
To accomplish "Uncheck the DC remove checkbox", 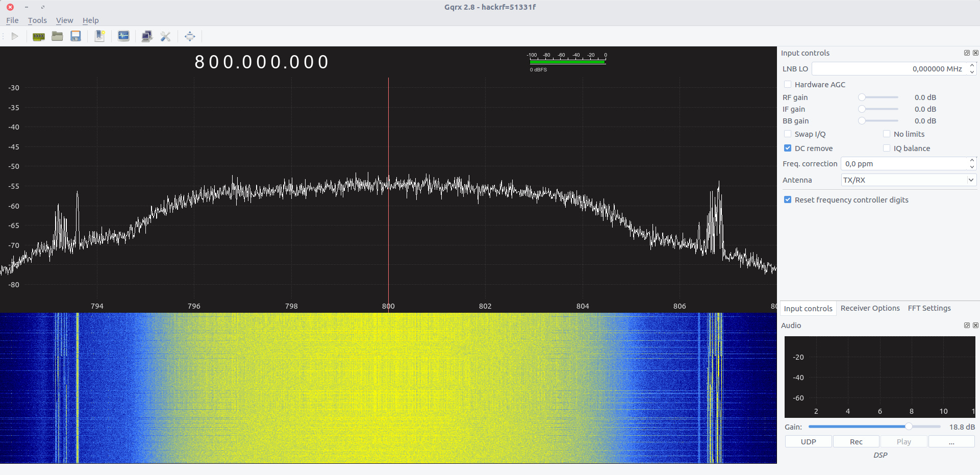I will click(x=788, y=148).
